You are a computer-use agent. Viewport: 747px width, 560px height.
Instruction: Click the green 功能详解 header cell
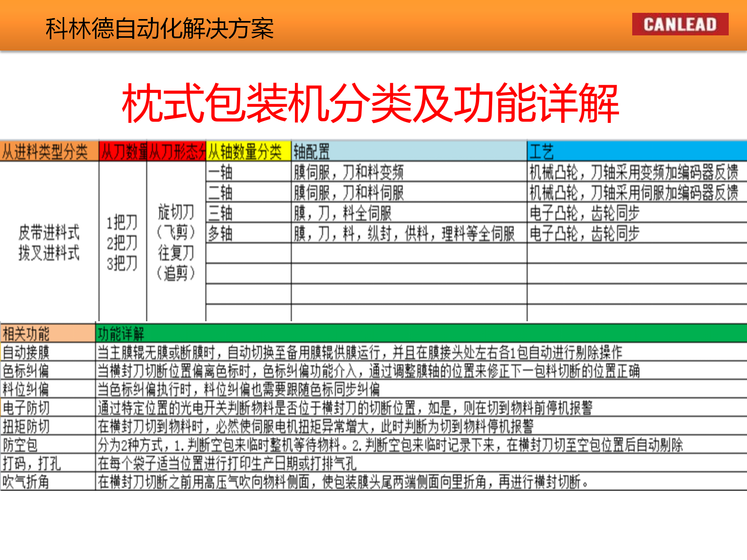[x=421, y=333]
